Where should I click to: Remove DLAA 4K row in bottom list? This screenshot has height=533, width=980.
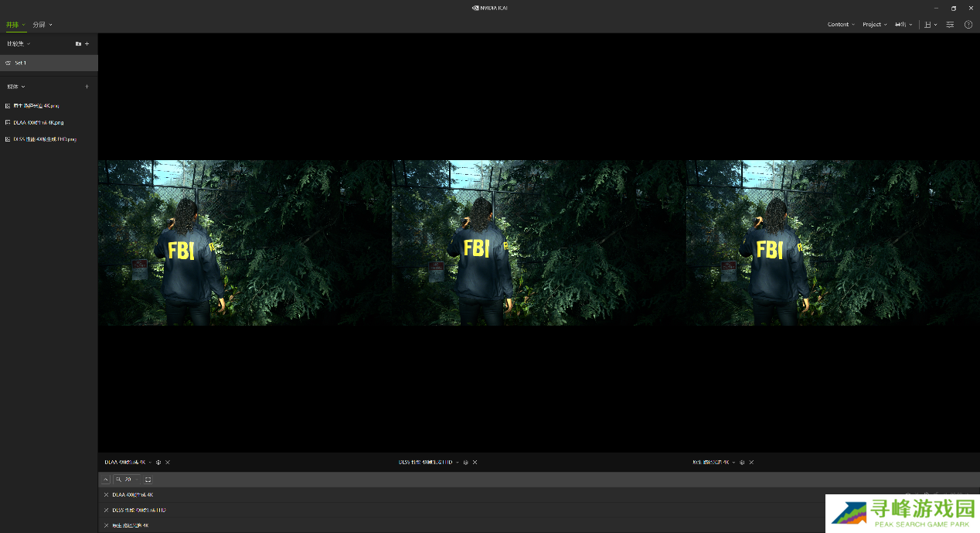(x=106, y=495)
